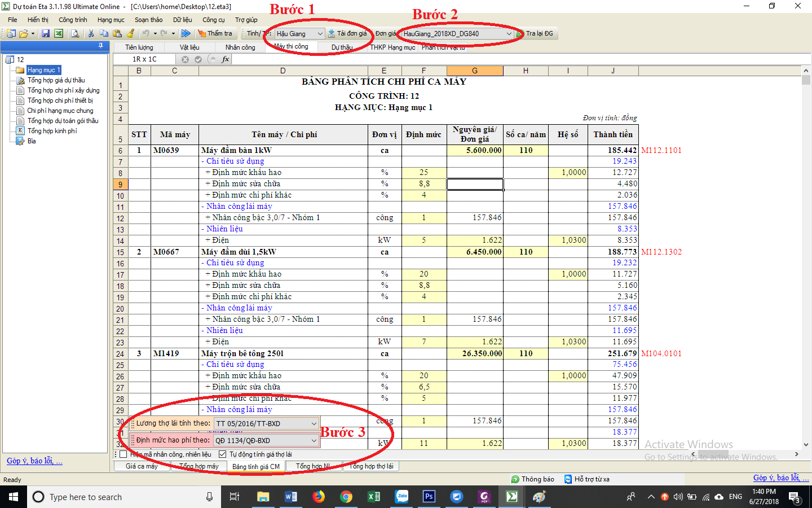Enable 'Hiện mã nhân công, nhiên liệu' checkbox
Image resolution: width=812 pixels, height=508 pixels.
(123, 454)
